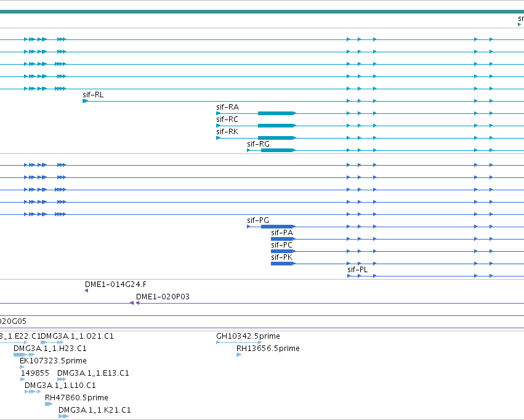Select the 149855 feature label
Screen dimensions: 524x420
click(x=34, y=373)
